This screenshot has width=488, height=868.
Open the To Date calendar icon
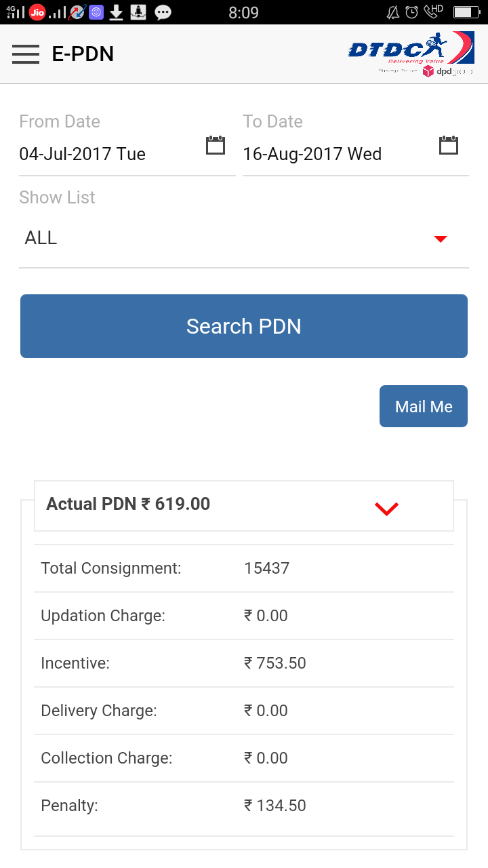(449, 145)
